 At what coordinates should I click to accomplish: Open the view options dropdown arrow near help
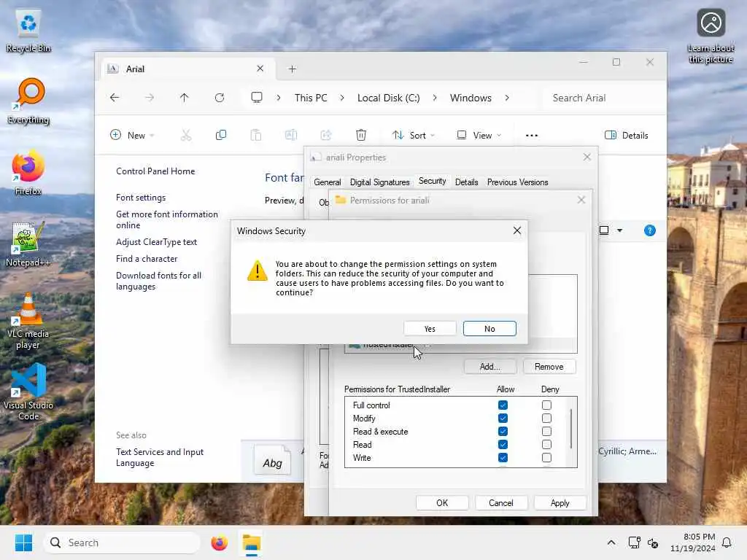(619, 230)
